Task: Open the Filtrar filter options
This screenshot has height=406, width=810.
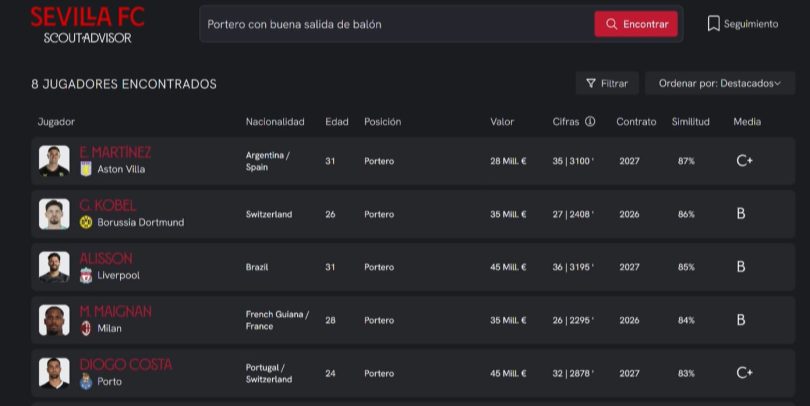Action: (x=607, y=84)
